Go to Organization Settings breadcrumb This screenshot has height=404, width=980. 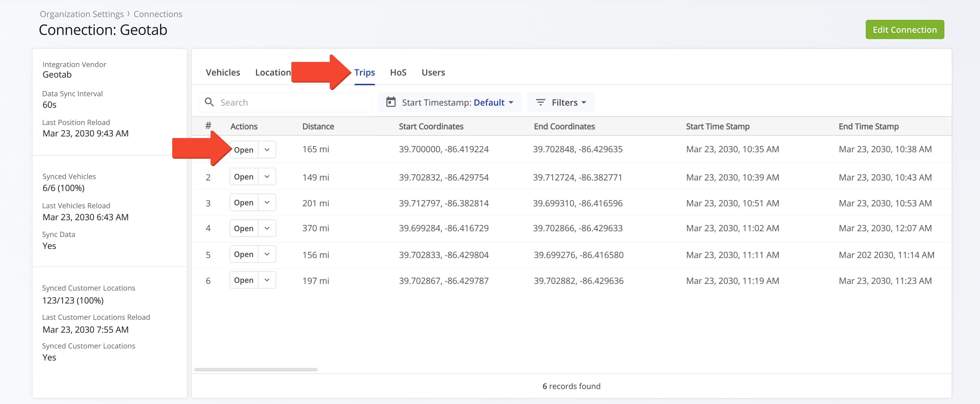[x=82, y=14]
